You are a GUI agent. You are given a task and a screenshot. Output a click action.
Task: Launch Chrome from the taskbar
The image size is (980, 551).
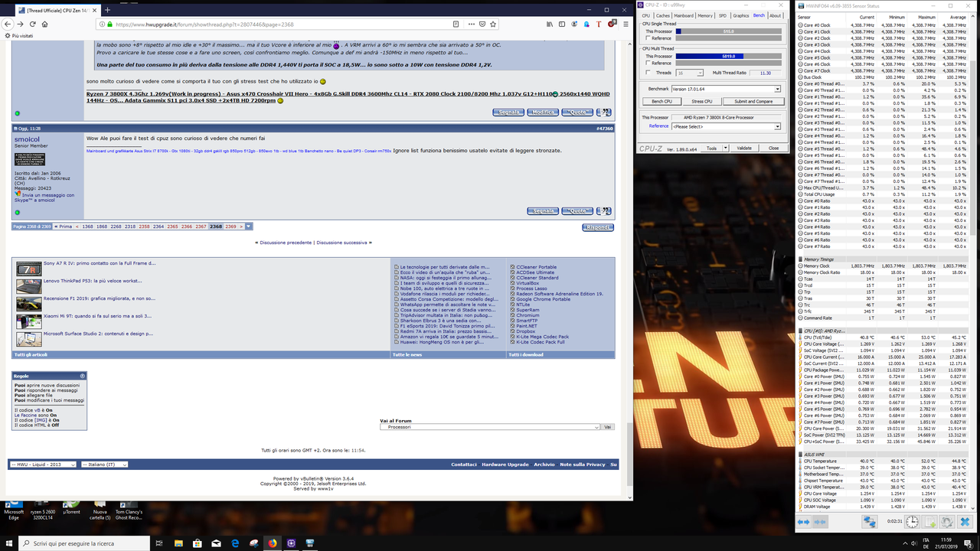point(273,543)
